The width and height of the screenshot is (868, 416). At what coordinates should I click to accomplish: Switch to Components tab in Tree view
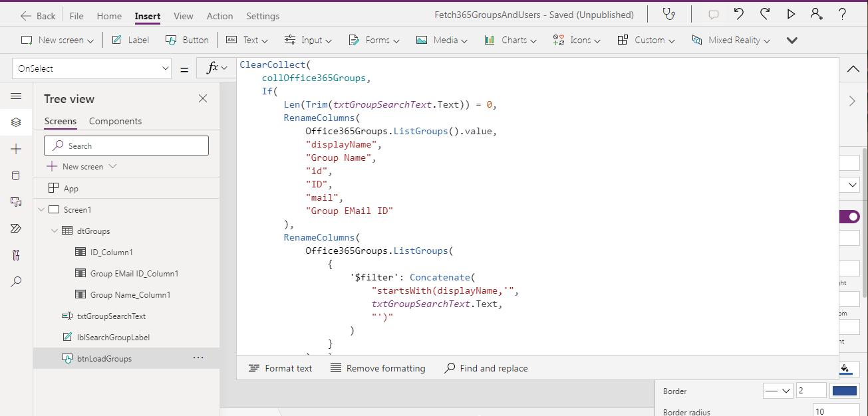(x=115, y=121)
